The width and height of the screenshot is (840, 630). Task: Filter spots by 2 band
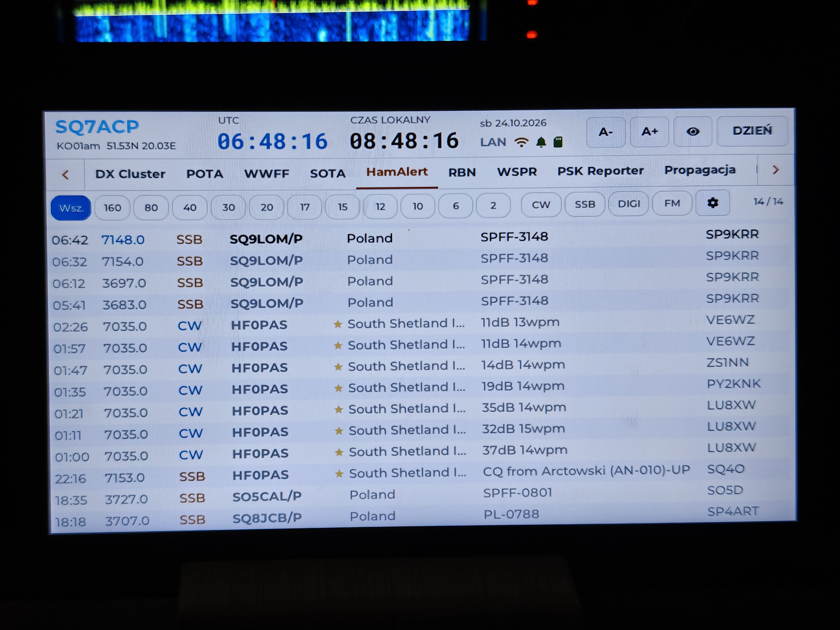coord(493,205)
